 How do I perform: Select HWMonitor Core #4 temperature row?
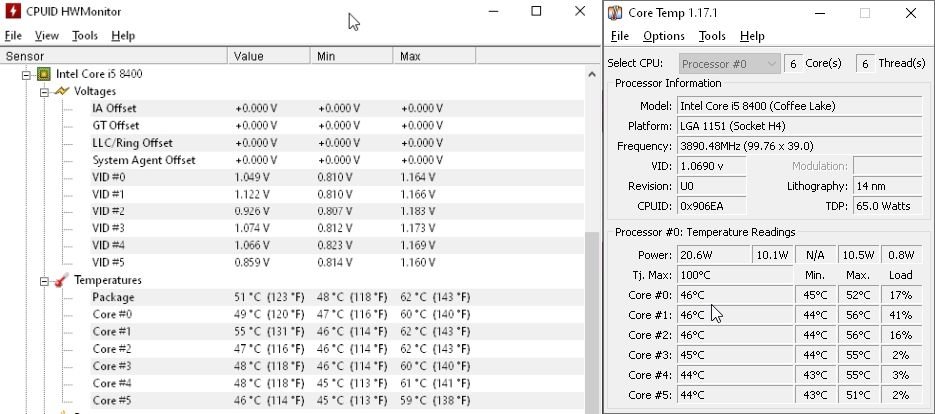pyautogui.click(x=337, y=384)
